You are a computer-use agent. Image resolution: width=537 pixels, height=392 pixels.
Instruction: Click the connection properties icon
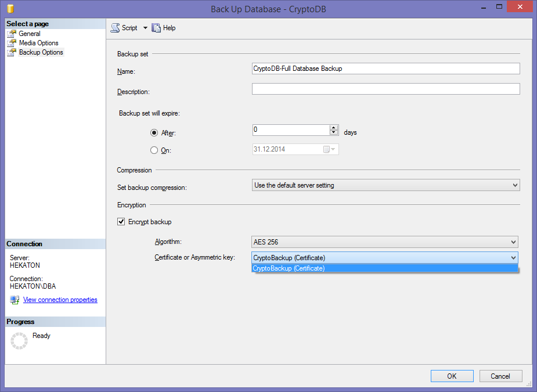coord(15,300)
